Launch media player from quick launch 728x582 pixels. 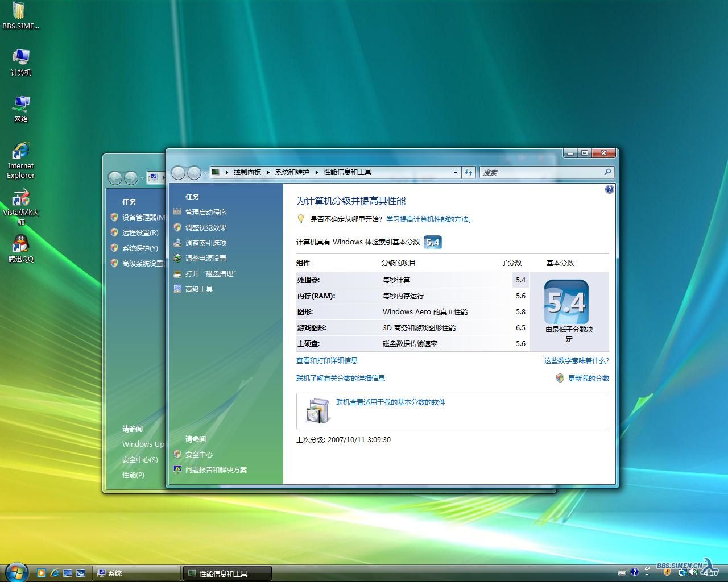click(41, 573)
